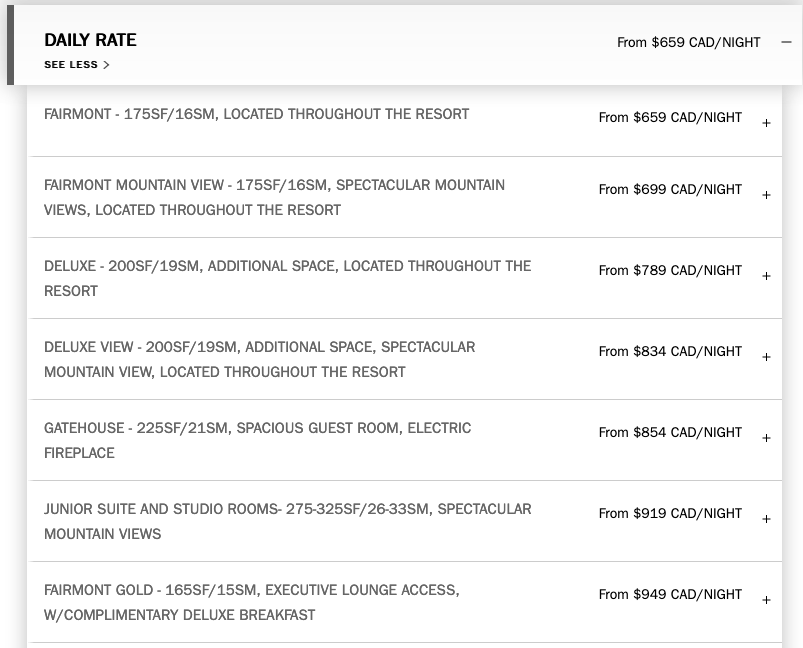
Task: Open Fairmont Gold executive lounge row
Action: pos(251,602)
